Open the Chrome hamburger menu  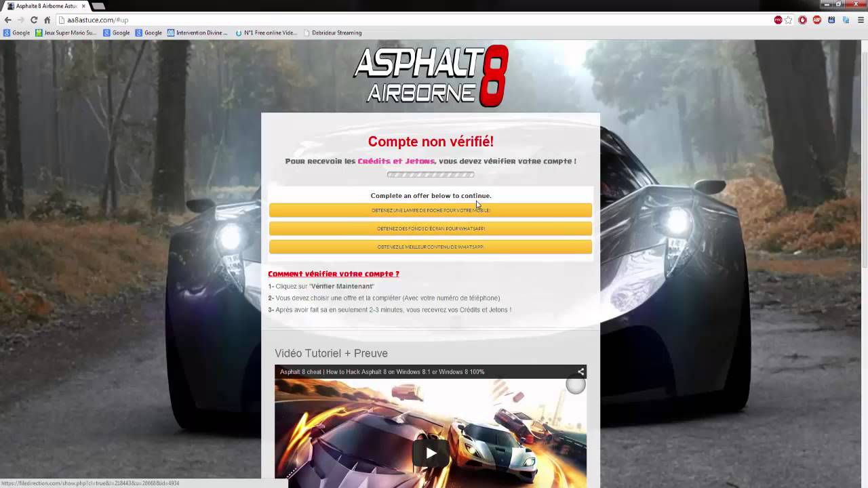click(859, 20)
